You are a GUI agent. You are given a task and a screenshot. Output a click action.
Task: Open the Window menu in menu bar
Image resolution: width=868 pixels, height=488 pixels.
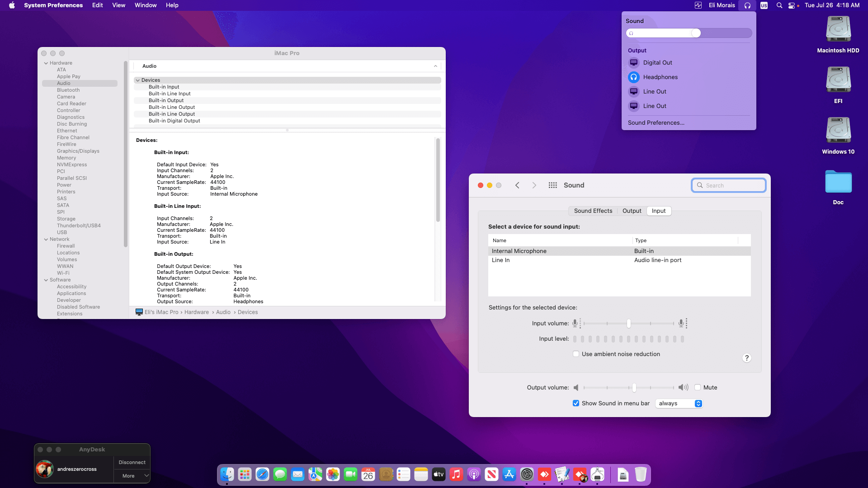pos(145,5)
